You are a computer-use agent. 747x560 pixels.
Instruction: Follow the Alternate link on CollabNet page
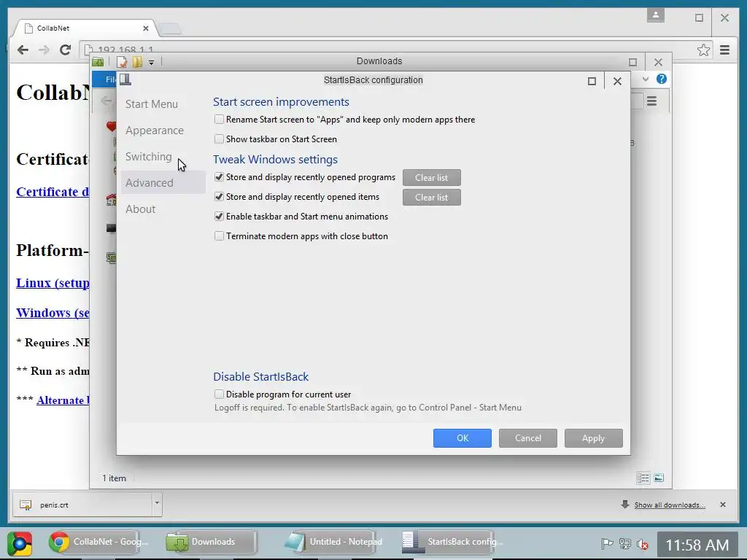tap(63, 400)
